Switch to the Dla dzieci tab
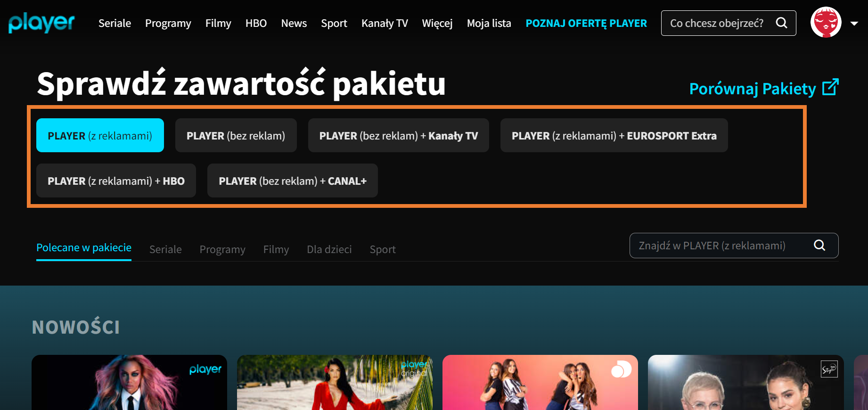Viewport: 868px width, 410px height. tap(329, 249)
